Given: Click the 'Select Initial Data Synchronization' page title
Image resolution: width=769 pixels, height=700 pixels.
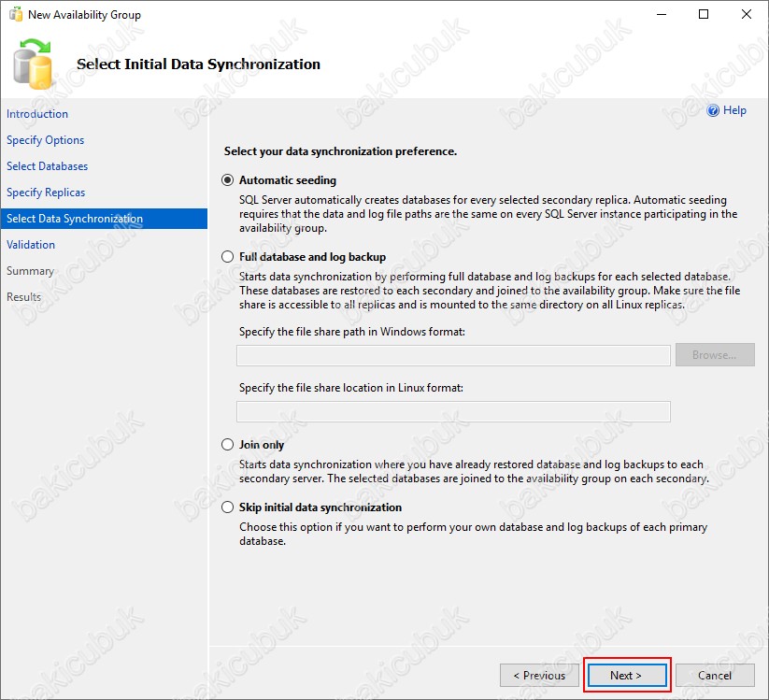Looking at the screenshot, I should click(199, 64).
